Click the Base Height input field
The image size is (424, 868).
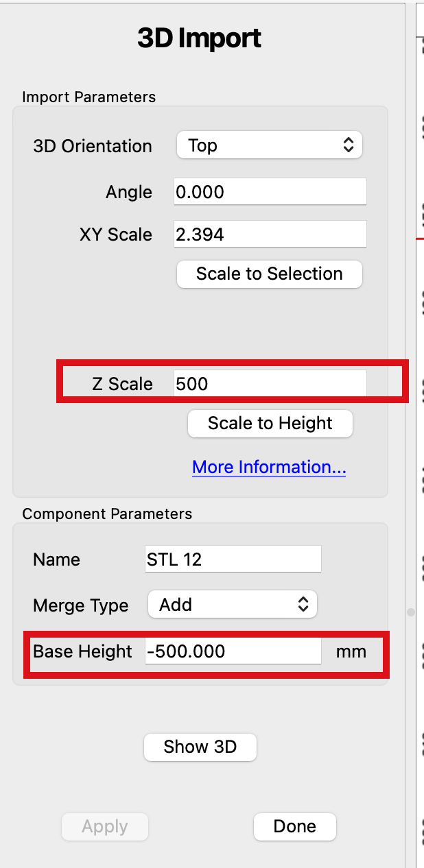(x=233, y=651)
